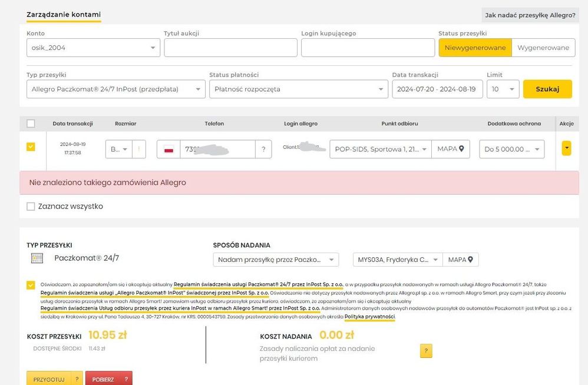Image resolution: width=588 pixels, height=385 pixels.
Task: Uncheck the selected shipment row checkbox
Action: tap(31, 147)
